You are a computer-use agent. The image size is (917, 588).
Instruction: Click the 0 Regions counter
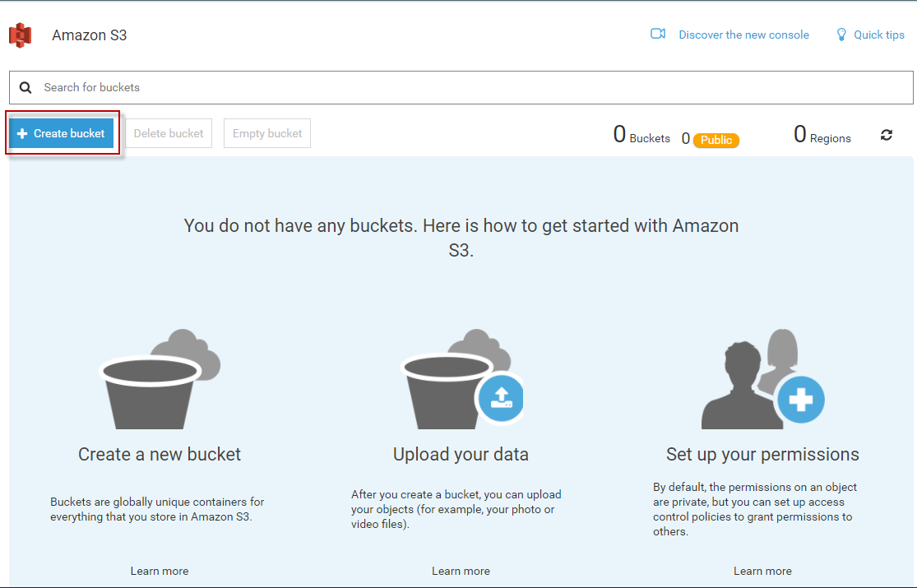point(822,136)
